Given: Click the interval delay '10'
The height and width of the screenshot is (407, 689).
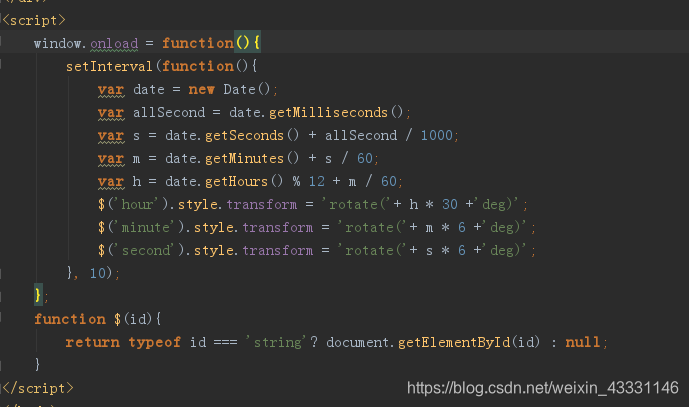Looking at the screenshot, I should (98, 273).
